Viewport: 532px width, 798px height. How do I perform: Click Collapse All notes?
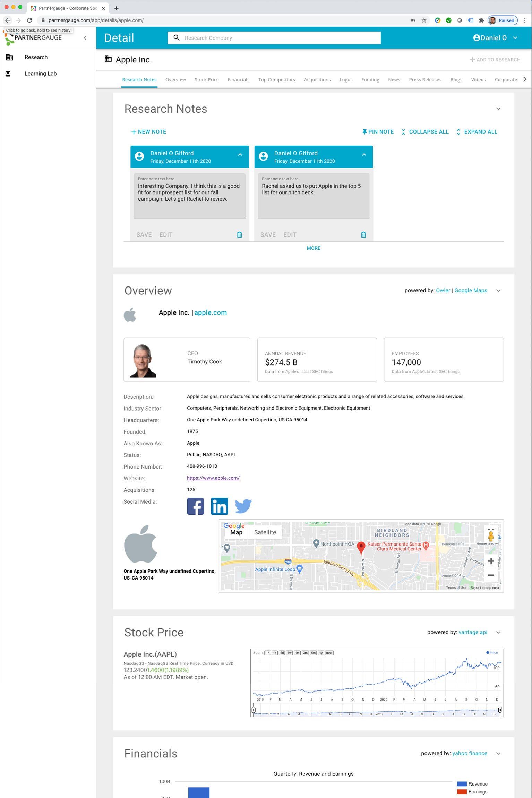pos(425,132)
